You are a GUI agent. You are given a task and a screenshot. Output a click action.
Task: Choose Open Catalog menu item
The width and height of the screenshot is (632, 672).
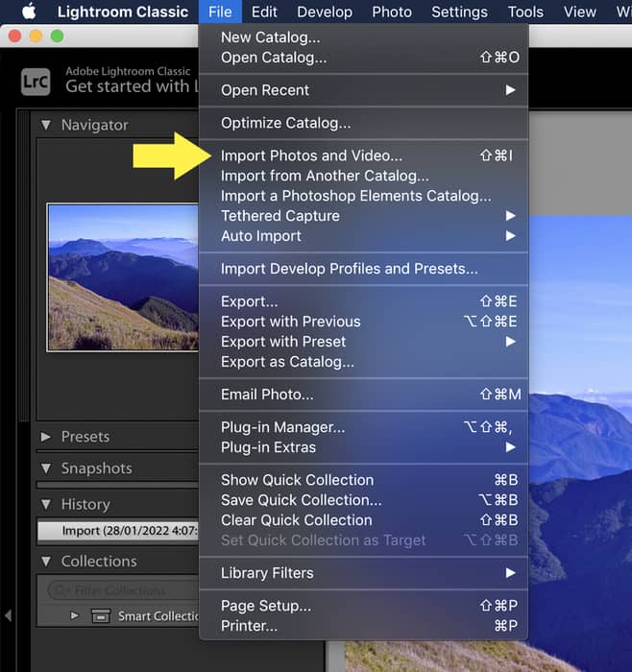point(364,58)
